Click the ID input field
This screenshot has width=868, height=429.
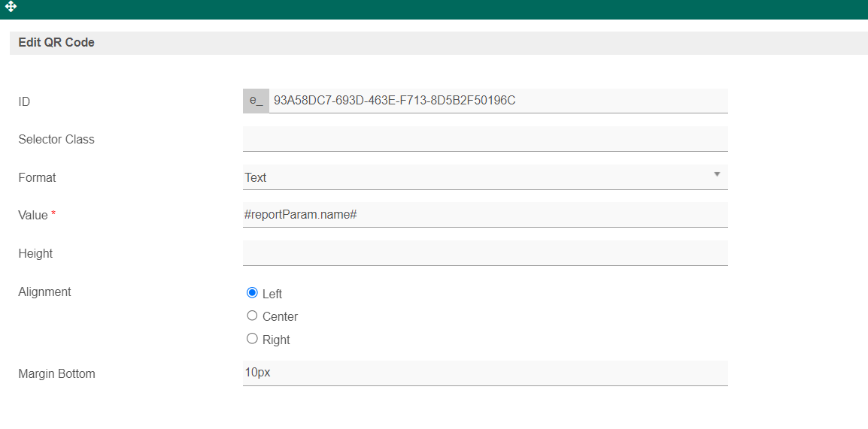496,101
